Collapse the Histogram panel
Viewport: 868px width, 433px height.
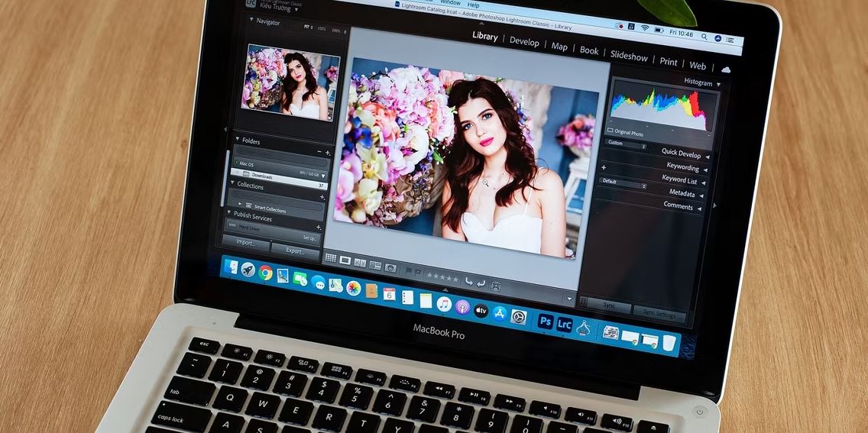pos(718,85)
